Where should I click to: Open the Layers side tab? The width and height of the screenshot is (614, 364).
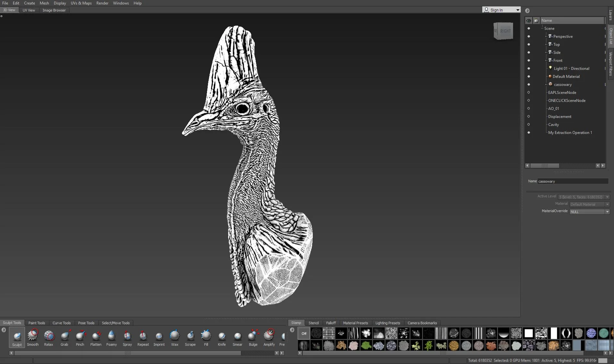(x=611, y=15)
